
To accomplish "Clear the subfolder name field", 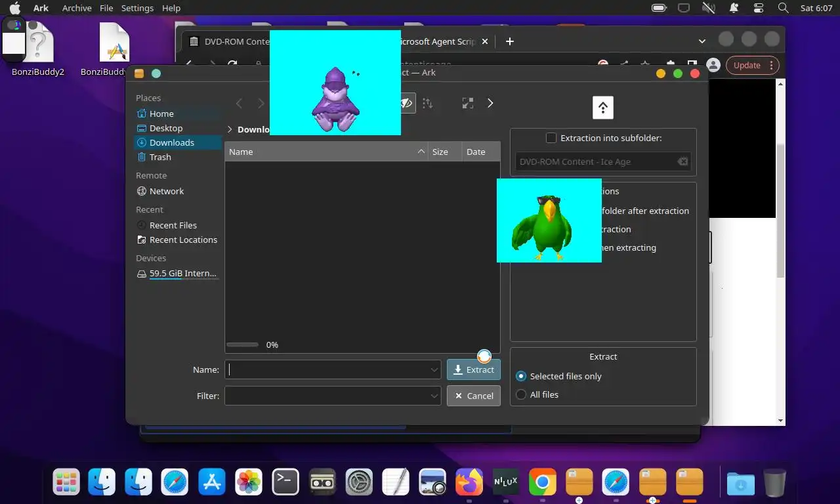I will click(682, 161).
